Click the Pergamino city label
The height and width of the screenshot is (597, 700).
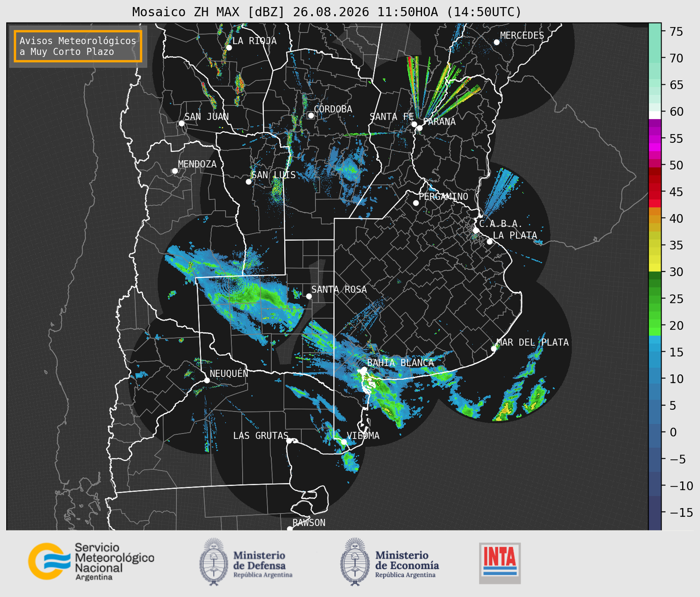coord(444,196)
